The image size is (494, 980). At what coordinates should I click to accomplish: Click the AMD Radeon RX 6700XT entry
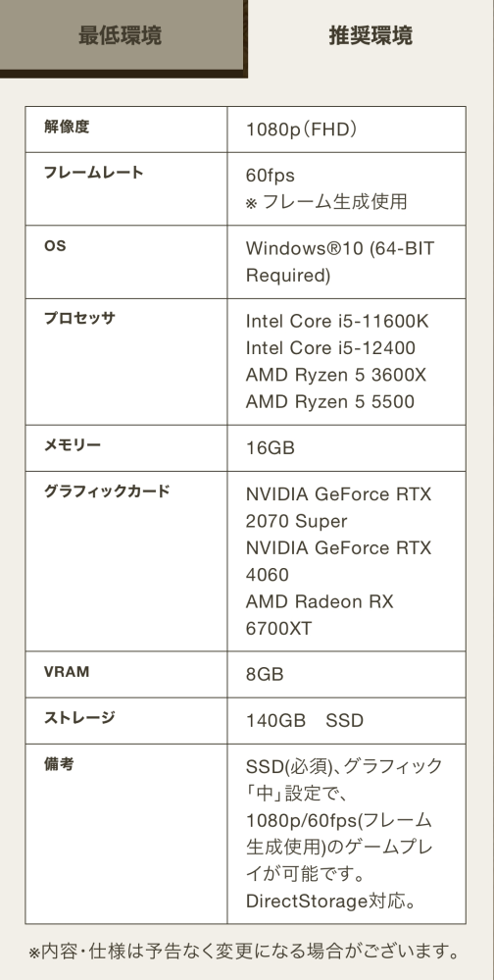click(320, 615)
